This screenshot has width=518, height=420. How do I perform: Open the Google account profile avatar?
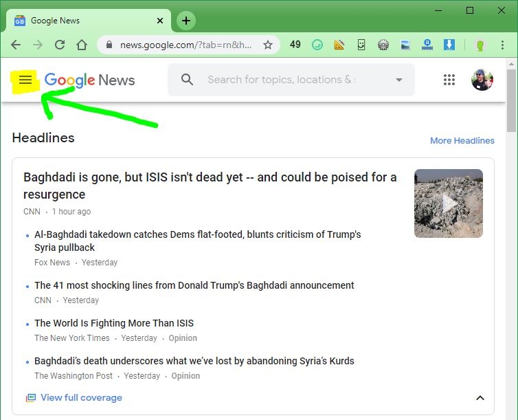coord(482,80)
